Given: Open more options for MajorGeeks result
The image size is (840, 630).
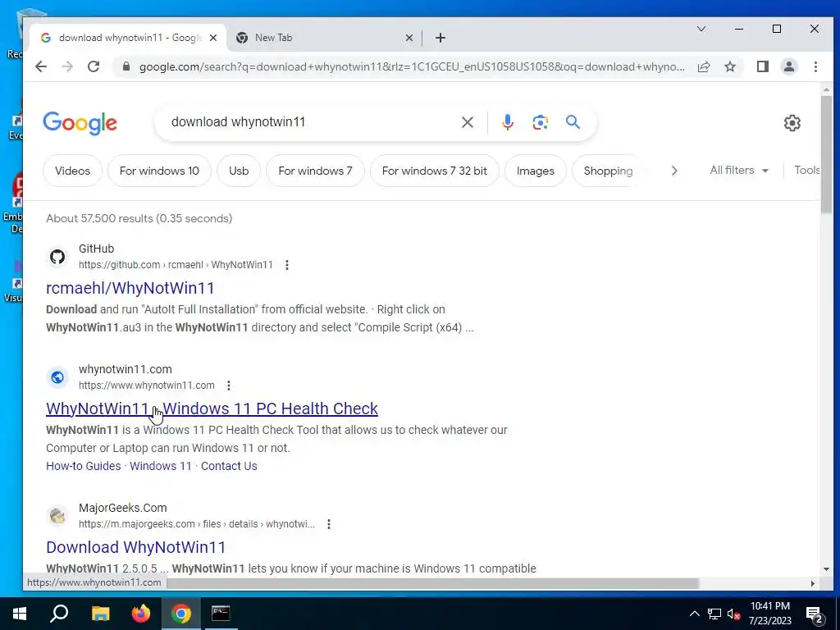Looking at the screenshot, I should pyautogui.click(x=329, y=524).
